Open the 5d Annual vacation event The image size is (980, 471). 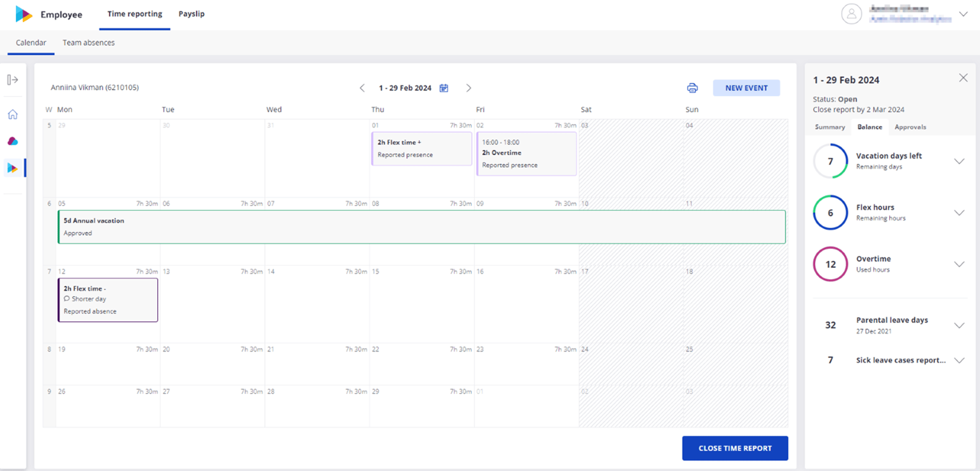click(422, 227)
